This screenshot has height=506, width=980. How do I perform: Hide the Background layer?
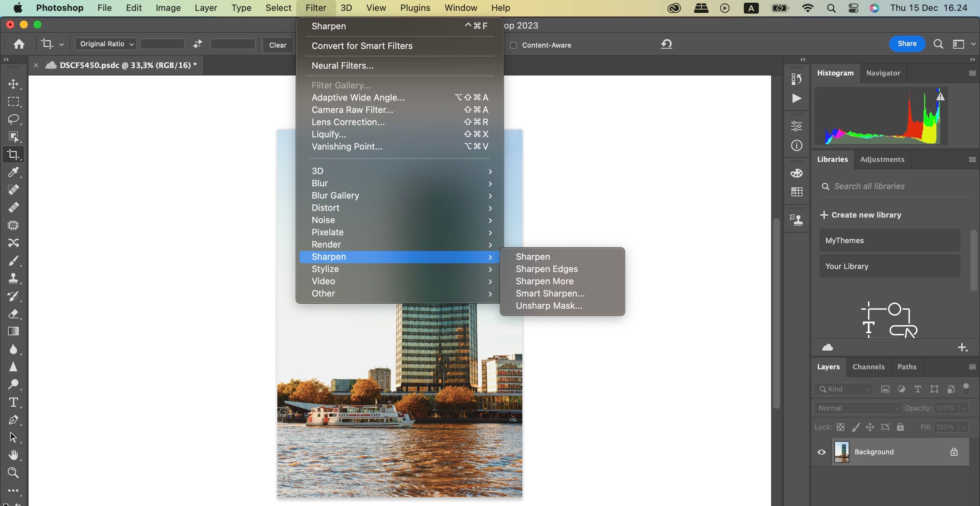pos(821,452)
